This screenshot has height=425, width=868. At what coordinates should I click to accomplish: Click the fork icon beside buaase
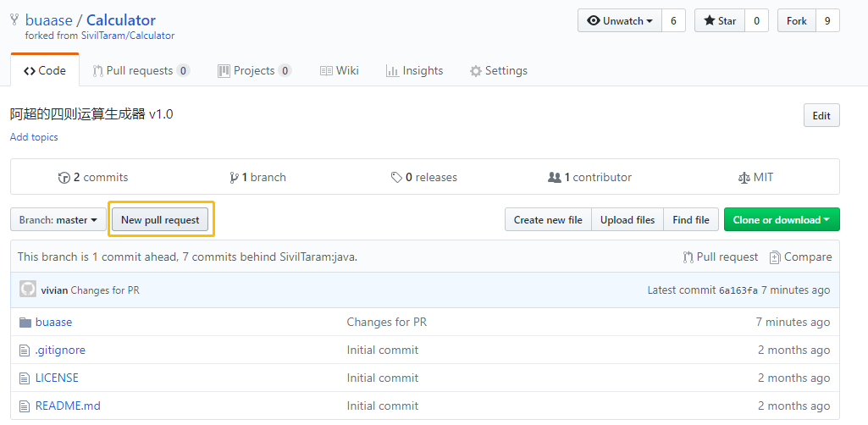(x=14, y=20)
